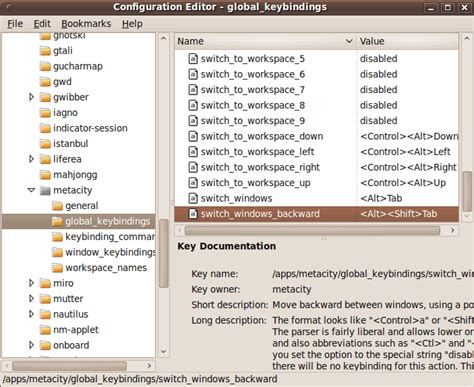Click the general folder icon under metacity
Viewport: 474px width, 387px height.
[x=57, y=206]
